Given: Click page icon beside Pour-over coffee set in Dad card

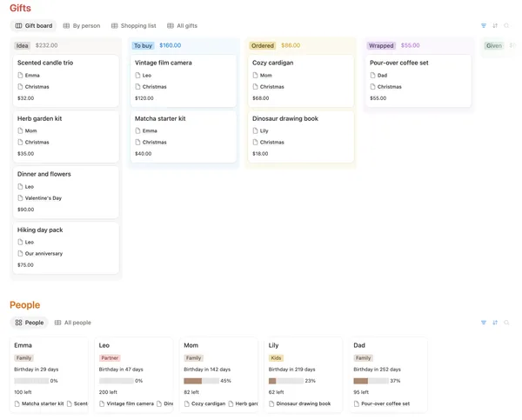Looking at the screenshot, I should (357, 403).
